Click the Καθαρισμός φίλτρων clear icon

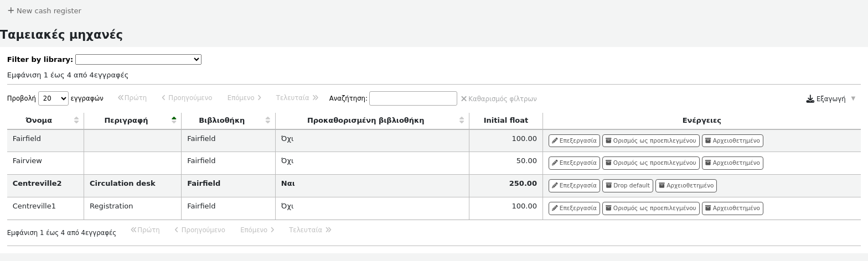pyautogui.click(x=464, y=99)
